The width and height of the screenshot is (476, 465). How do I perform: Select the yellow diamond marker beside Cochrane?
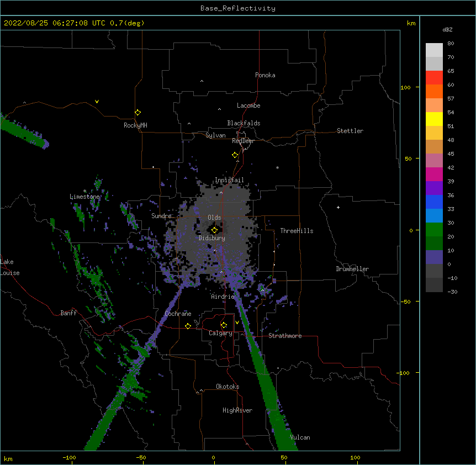(188, 326)
